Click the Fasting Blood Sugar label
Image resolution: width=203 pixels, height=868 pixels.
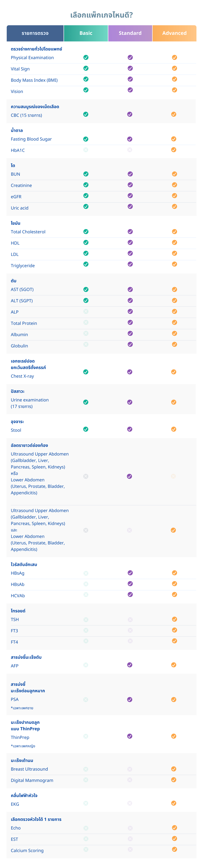tap(31, 139)
